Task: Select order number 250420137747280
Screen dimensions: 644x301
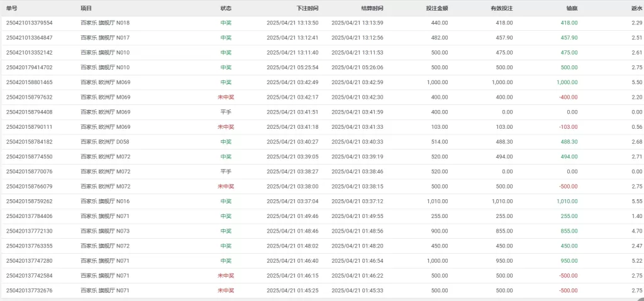Action: pyautogui.click(x=29, y=261)
